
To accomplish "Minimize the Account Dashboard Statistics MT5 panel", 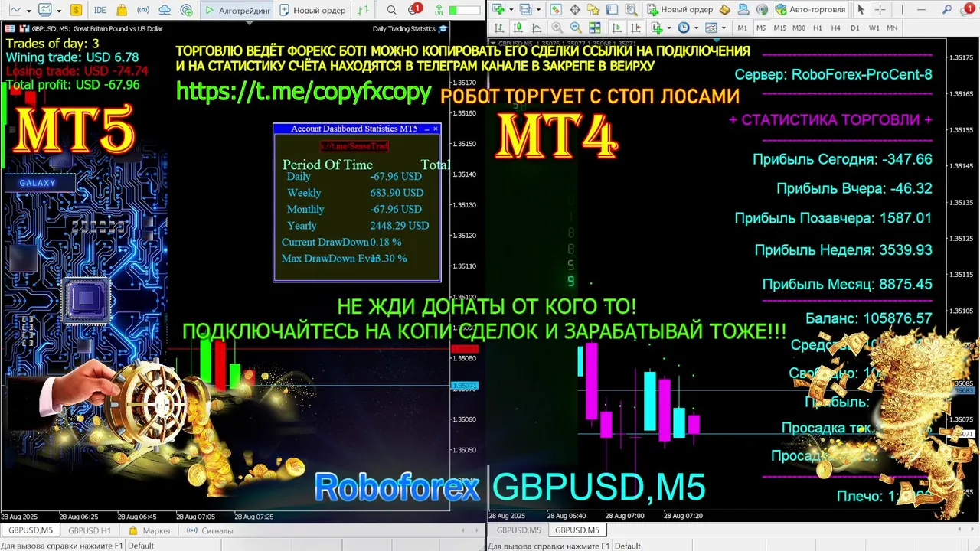I will [x=426, y=129].
